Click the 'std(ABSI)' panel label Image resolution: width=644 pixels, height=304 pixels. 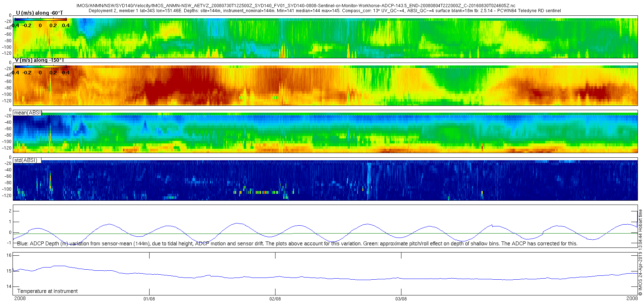pos(26,160)
